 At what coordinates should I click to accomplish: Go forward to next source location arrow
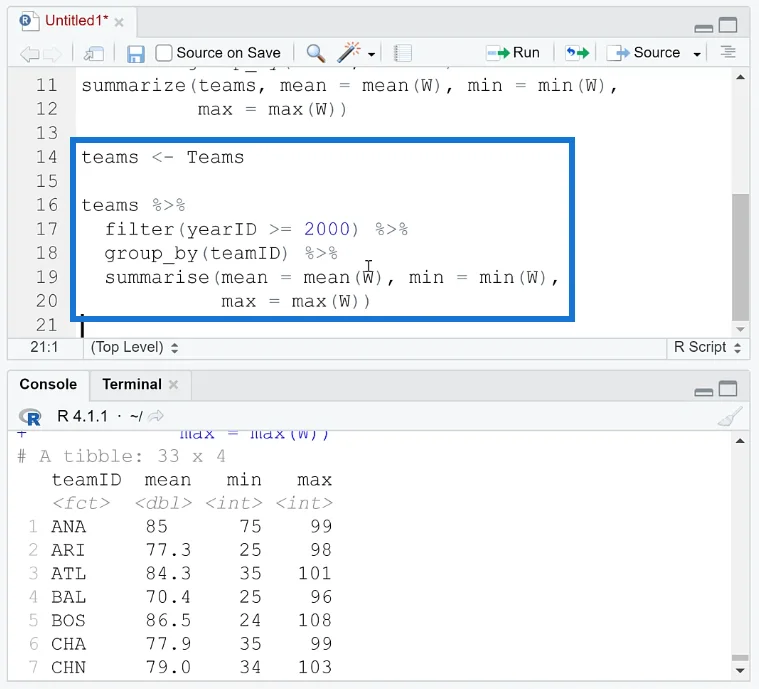[53, 53]
